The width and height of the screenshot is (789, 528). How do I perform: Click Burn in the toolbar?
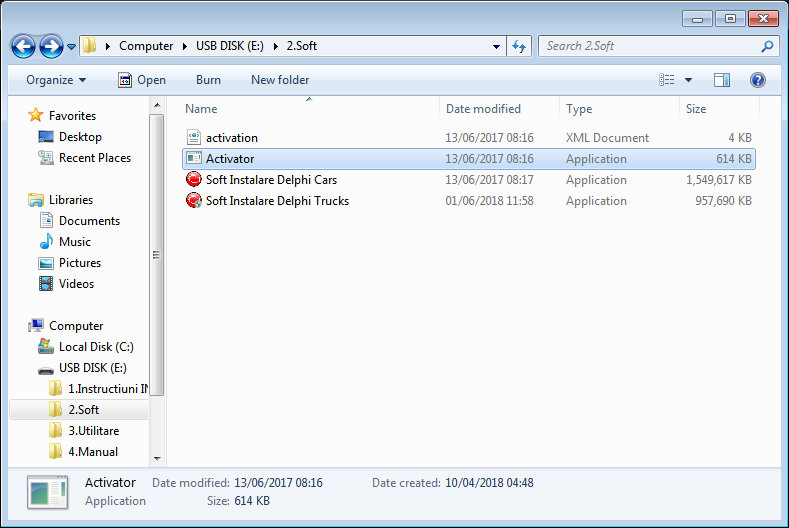pos(208,80)
